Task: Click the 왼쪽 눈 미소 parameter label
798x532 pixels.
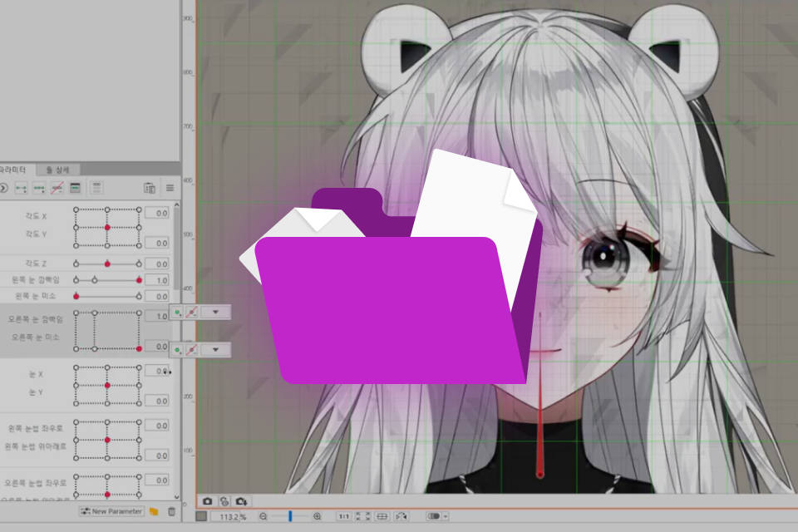Action: click(x=35, y=296)
